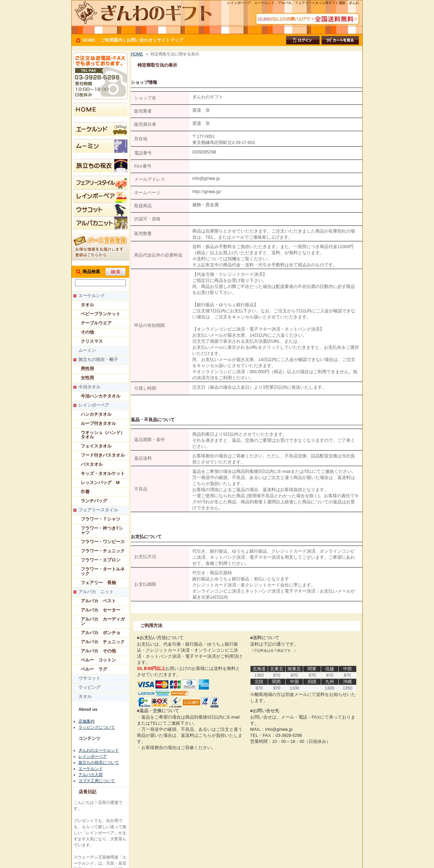Viewport: 434px width, 868px height.
Task: Select ベビーブランケット category
Action: click(100, 314)
